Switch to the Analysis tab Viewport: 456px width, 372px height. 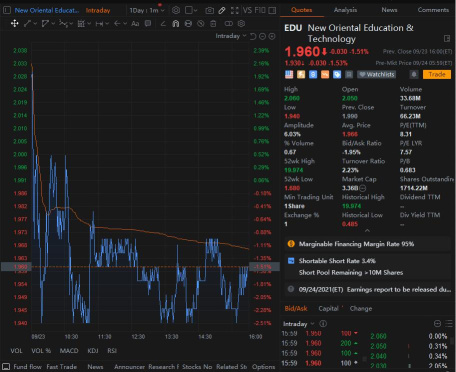pyautogui.click(x=345, y=10)
